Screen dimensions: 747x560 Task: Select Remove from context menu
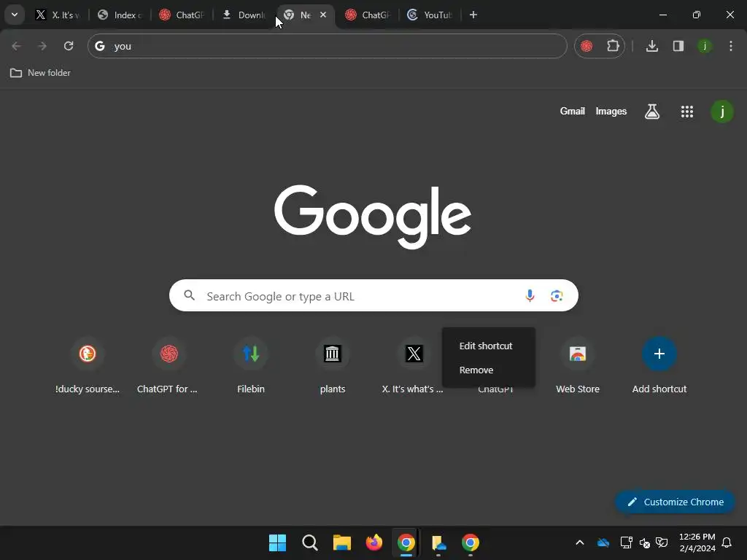(x=488, y=370)
